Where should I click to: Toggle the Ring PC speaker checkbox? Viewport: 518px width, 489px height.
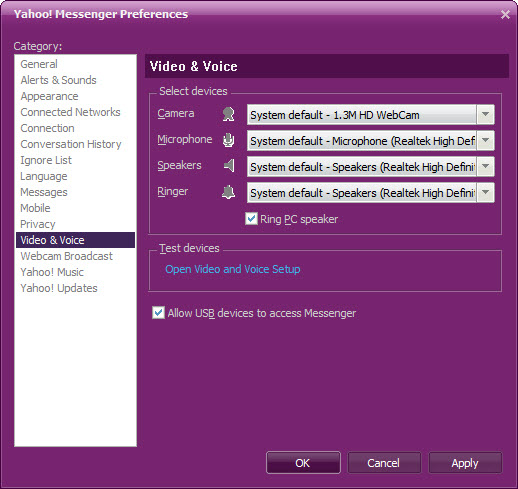[251, 219]
